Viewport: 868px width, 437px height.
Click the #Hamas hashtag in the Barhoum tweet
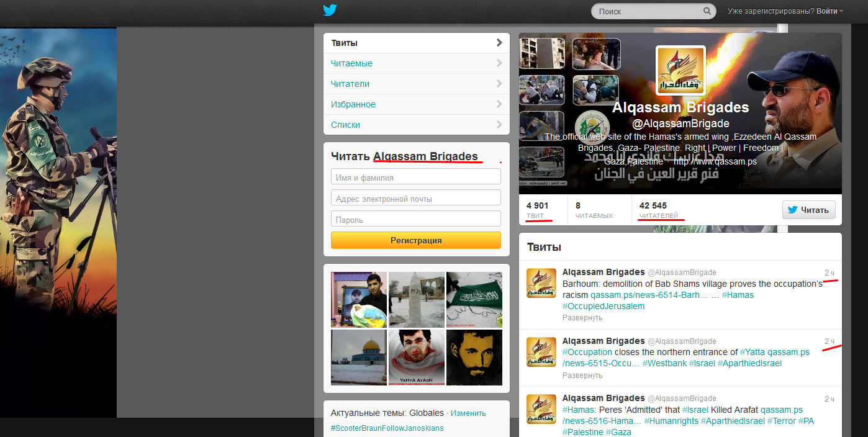click(x=738, y=295)
